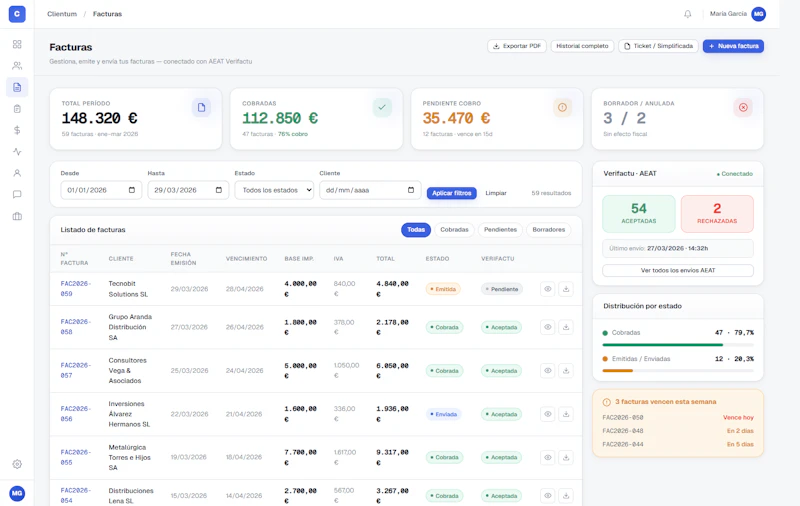The image size is (800, 506).
Task: Download invoice FAC2026-056
Action: coord(566,414)
